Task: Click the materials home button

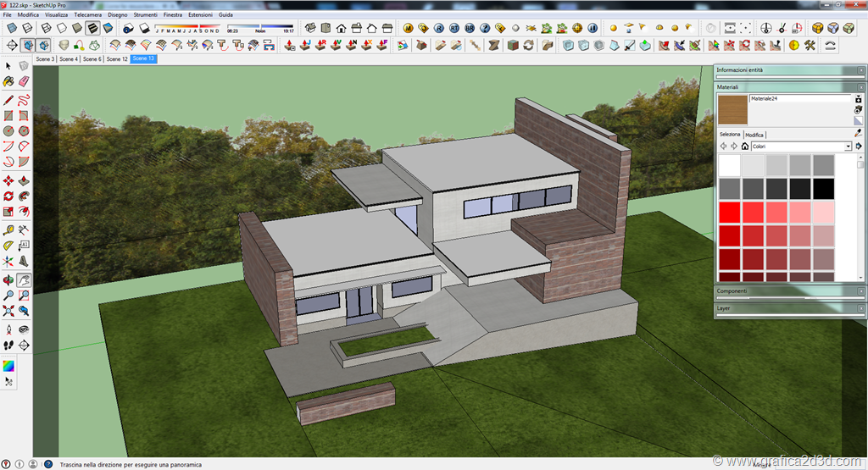Action: (x=745, y=147)
